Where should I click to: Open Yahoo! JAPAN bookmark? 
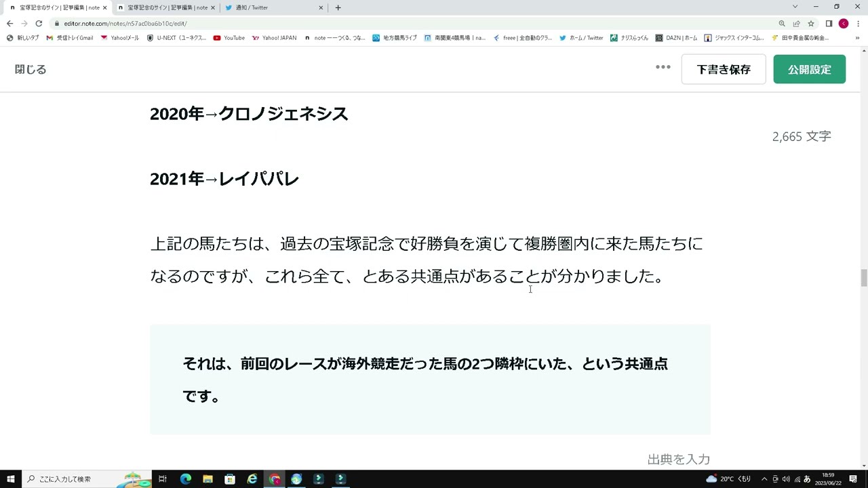pyautogui.click(x=275, y=37)
